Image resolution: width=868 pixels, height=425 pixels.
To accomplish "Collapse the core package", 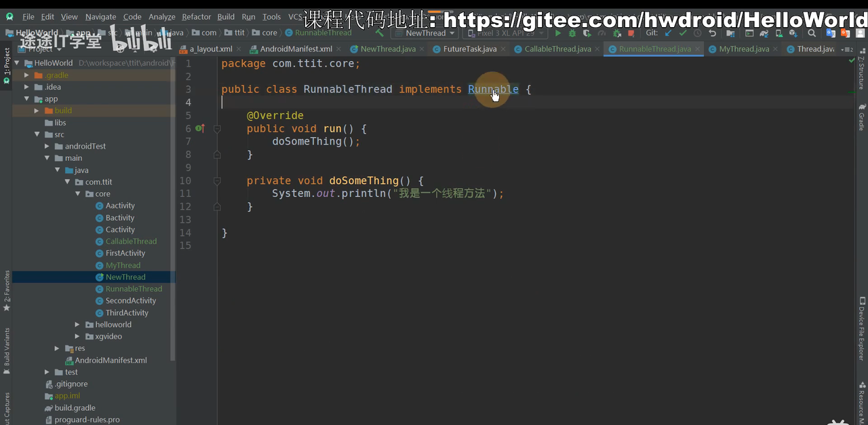I will tap(78, 193).
